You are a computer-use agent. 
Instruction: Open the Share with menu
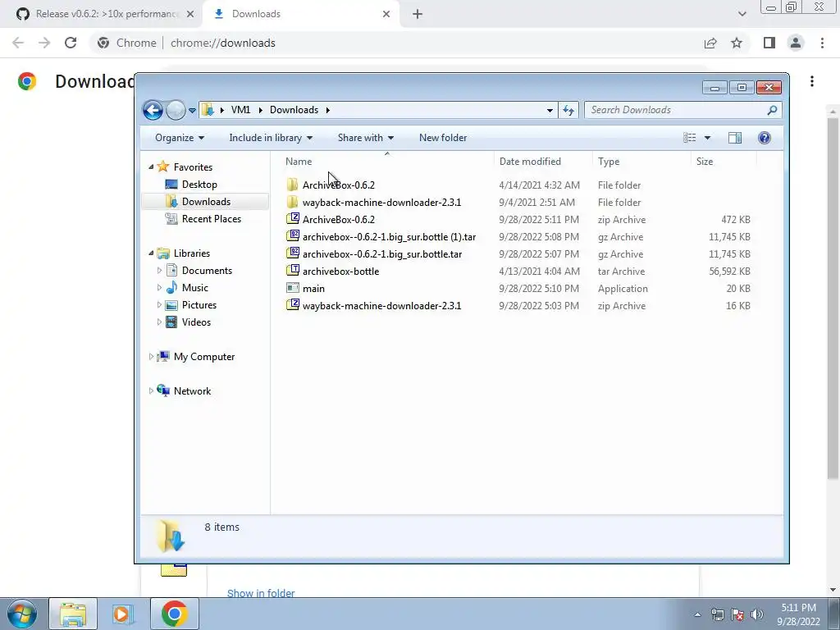pyautogui.click(x=365, y=138)
